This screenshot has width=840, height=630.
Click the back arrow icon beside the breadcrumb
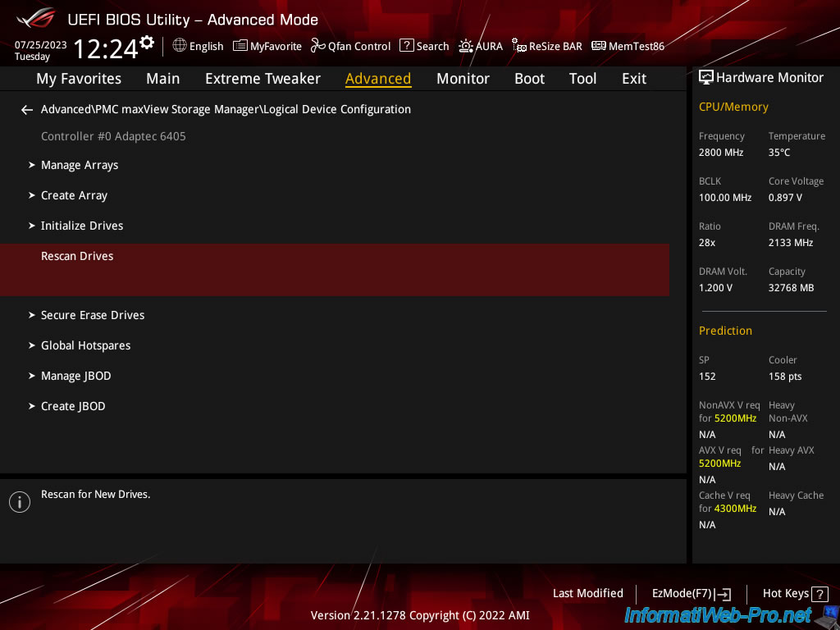coord(27,110)
